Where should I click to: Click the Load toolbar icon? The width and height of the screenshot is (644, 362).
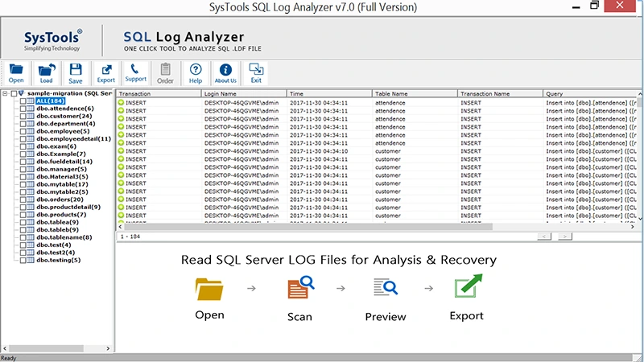46,73
